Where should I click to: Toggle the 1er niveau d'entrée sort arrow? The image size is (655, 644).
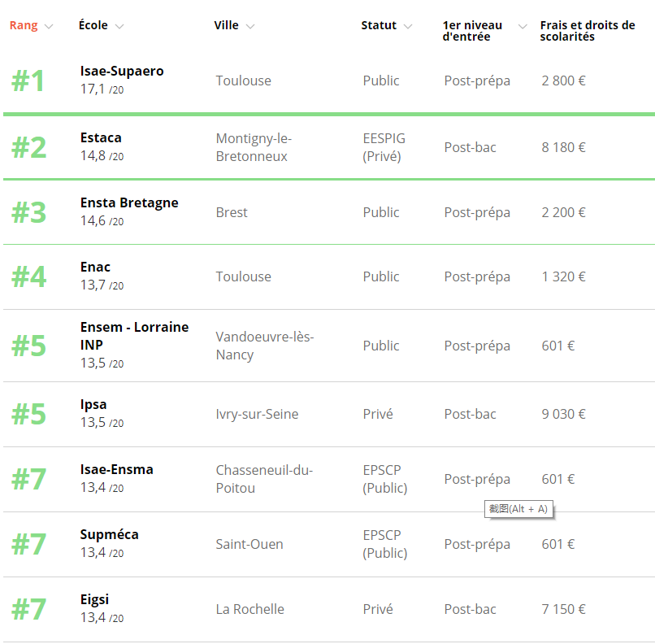click(523, 26)
